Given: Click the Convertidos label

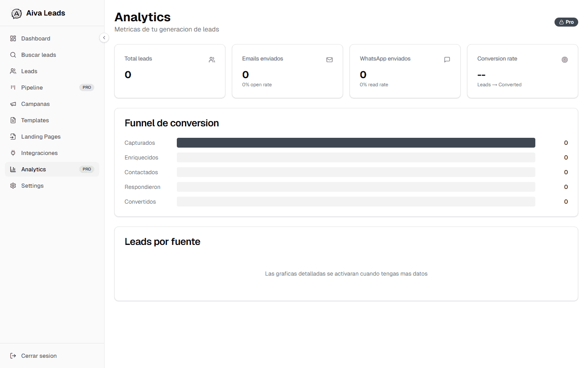Looking at the screenshot, I should [140, 202].
